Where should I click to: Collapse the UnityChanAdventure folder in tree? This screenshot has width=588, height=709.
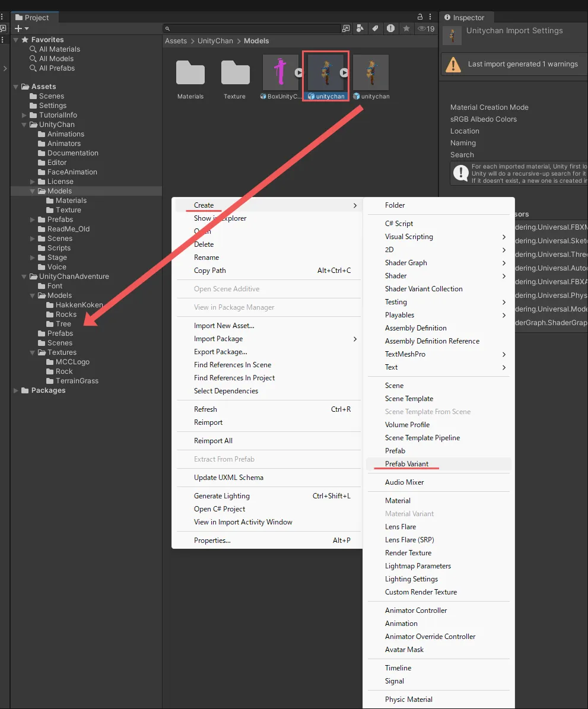pyautogui.click(x=24, y=276)
